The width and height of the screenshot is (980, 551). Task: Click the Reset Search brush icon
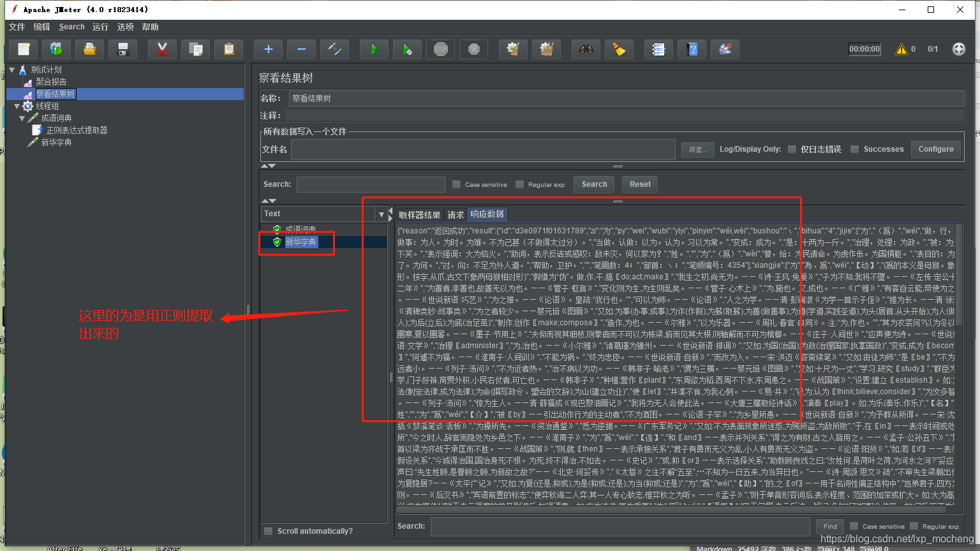[619, 49]
